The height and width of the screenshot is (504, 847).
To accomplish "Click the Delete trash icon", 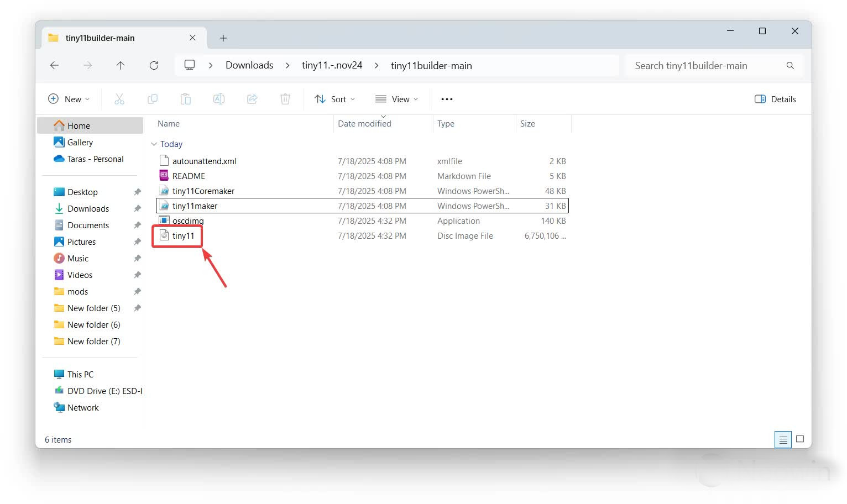I will [285, 99].
